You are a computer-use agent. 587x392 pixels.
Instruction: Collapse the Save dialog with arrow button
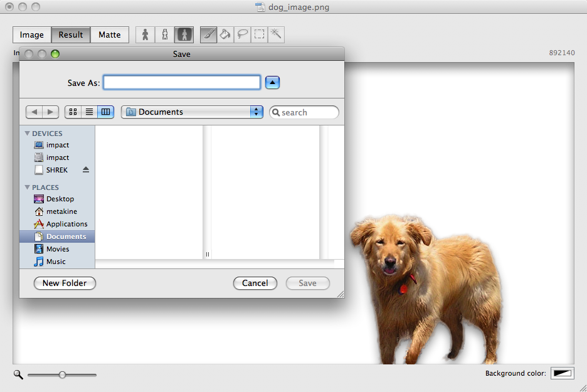272,82
